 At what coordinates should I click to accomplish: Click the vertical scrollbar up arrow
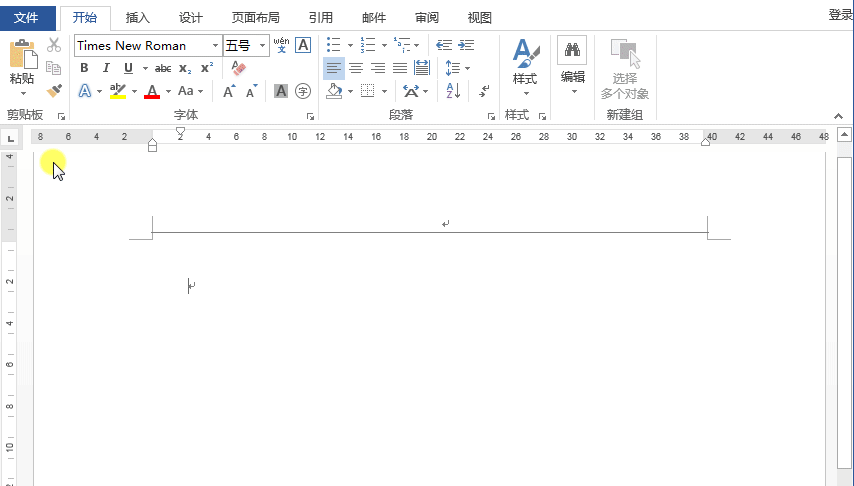(x=844, y=134)
